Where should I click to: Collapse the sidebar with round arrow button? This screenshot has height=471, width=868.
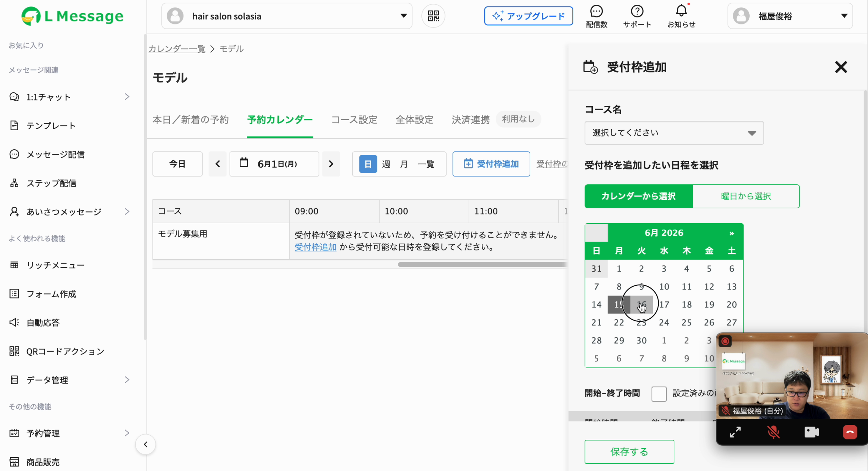[145, 444]
